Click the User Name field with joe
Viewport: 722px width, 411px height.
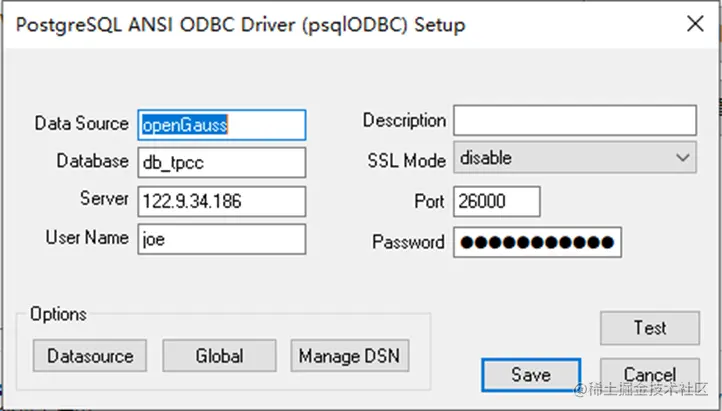pyautogui.click(x=221, y=239)
